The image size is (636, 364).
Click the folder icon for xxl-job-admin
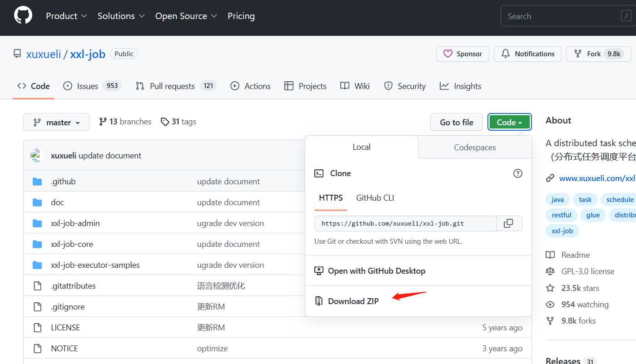click(x=37, y=223)
